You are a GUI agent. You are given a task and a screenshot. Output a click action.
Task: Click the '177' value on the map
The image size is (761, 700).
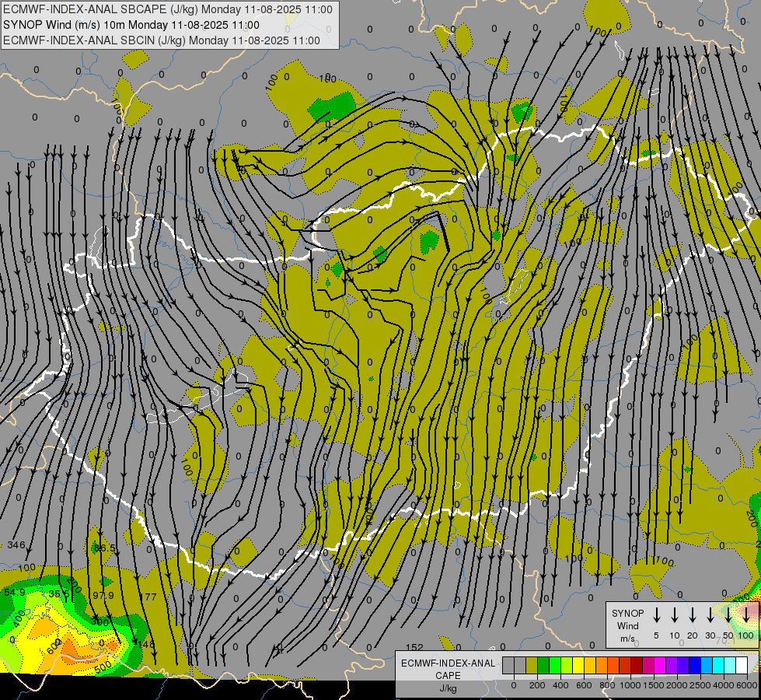click(148, 597)
